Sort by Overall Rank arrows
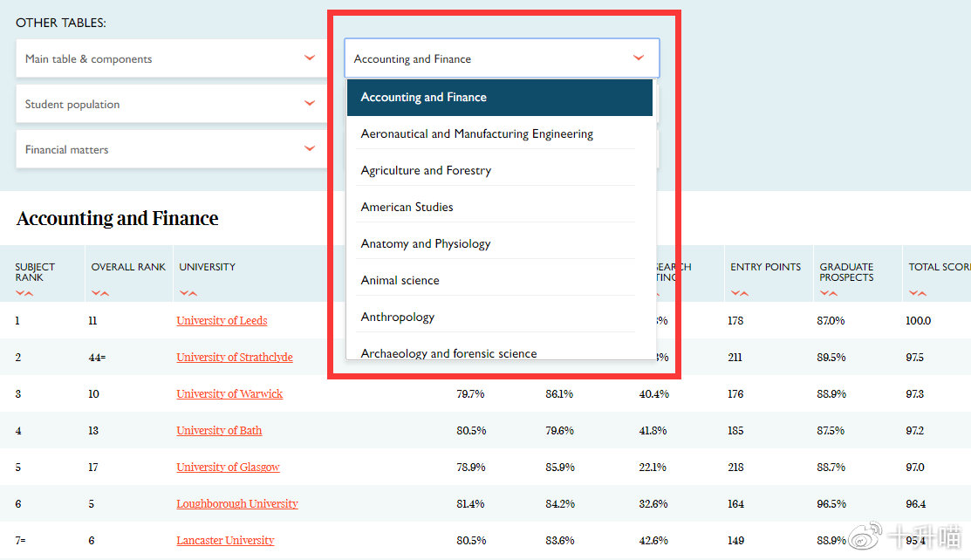 coord(100,293)
